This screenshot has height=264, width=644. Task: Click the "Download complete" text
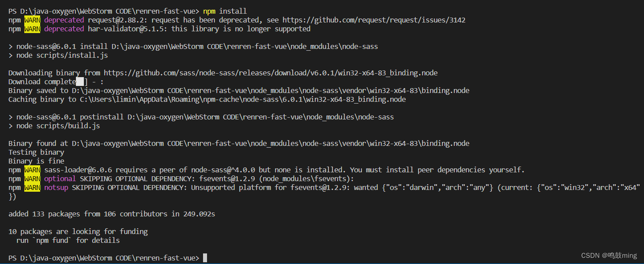point(42,82)
